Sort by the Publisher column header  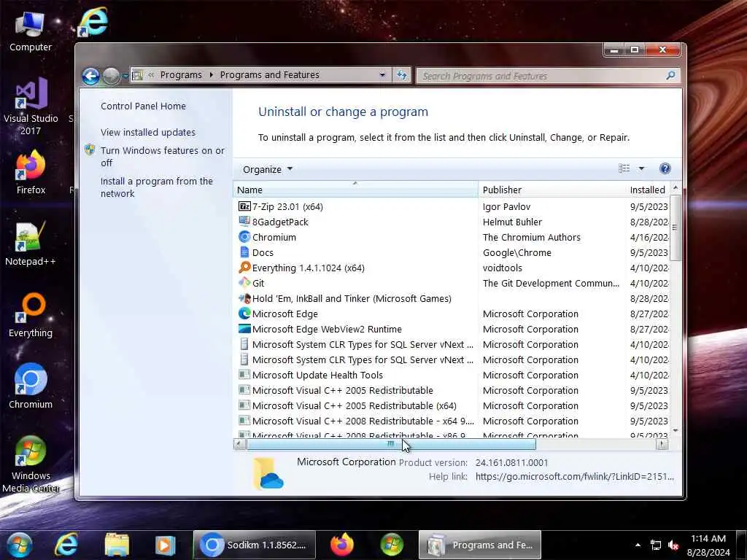[551, 190]
